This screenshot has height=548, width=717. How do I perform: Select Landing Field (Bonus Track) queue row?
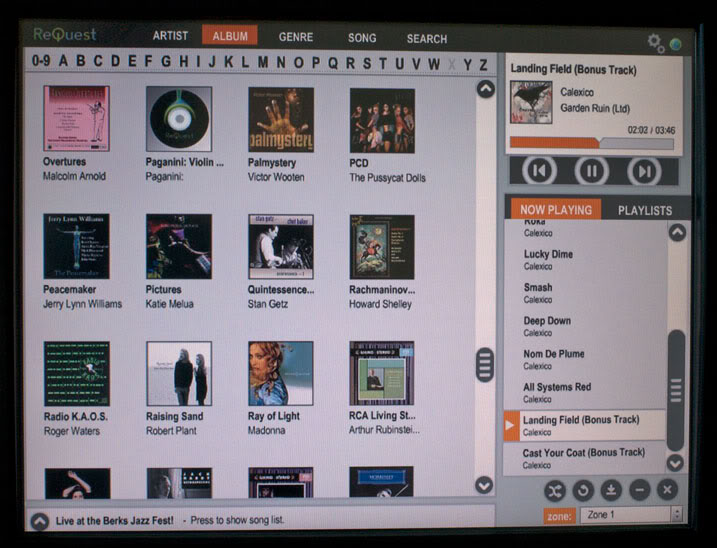click(584, 425)
